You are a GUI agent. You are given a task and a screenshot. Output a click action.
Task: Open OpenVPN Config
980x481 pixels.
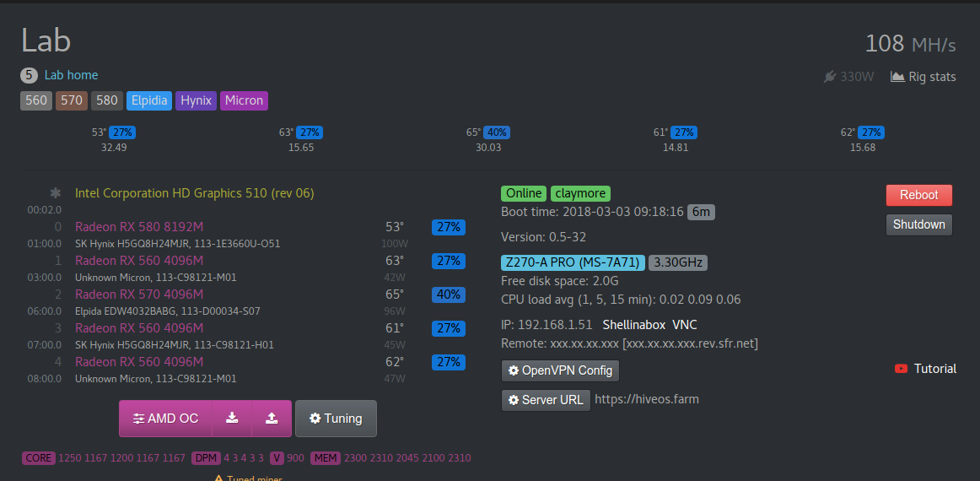[561, 370]
